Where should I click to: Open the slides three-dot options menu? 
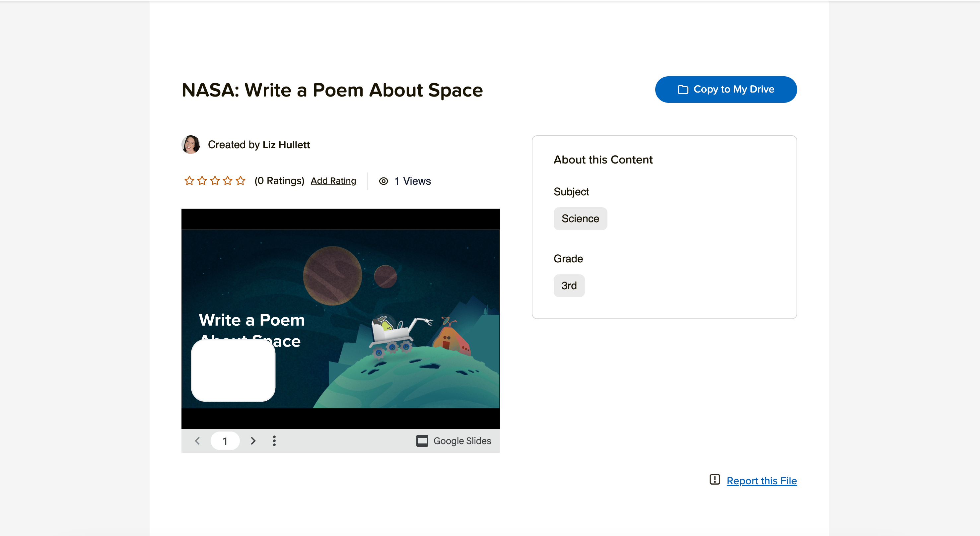pos(274,441)
